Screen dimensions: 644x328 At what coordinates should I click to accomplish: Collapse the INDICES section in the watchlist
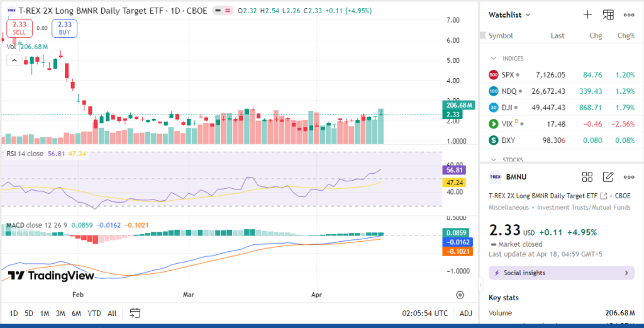(493, 58)
